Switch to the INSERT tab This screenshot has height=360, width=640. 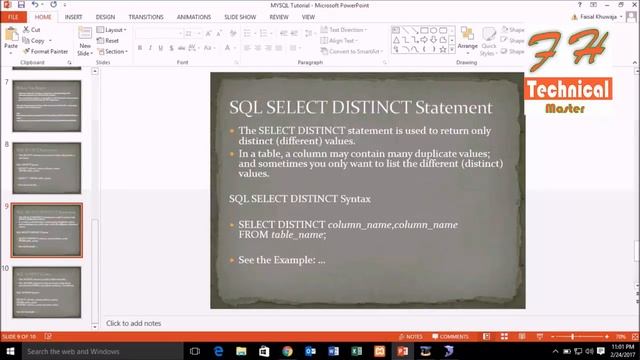[73, 17]
